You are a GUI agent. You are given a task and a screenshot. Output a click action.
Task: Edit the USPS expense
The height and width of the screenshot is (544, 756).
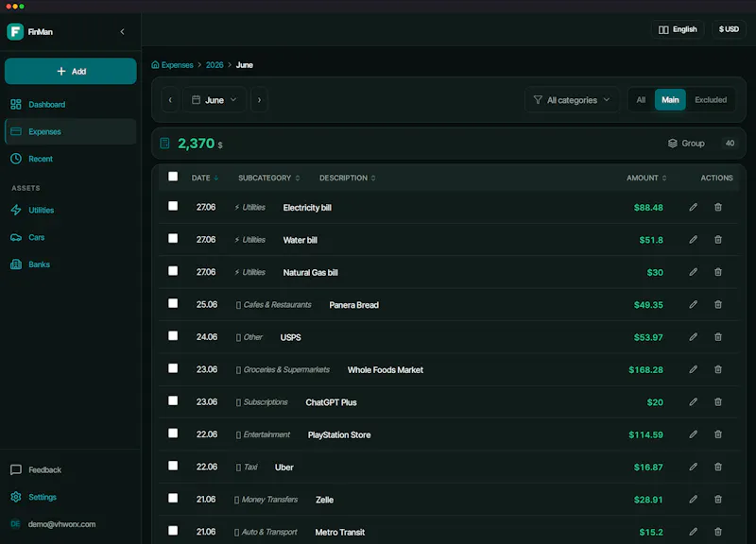(x=693, y=337)
